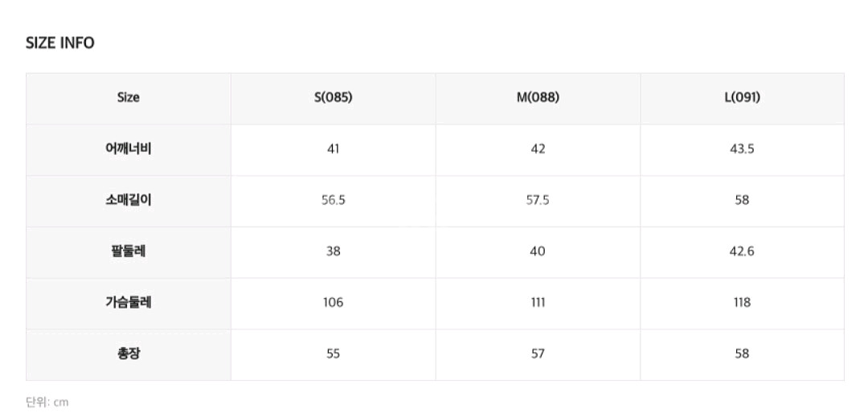Select the 42.6 arm circumference value

pyautogui.click(x=742, y=251)
